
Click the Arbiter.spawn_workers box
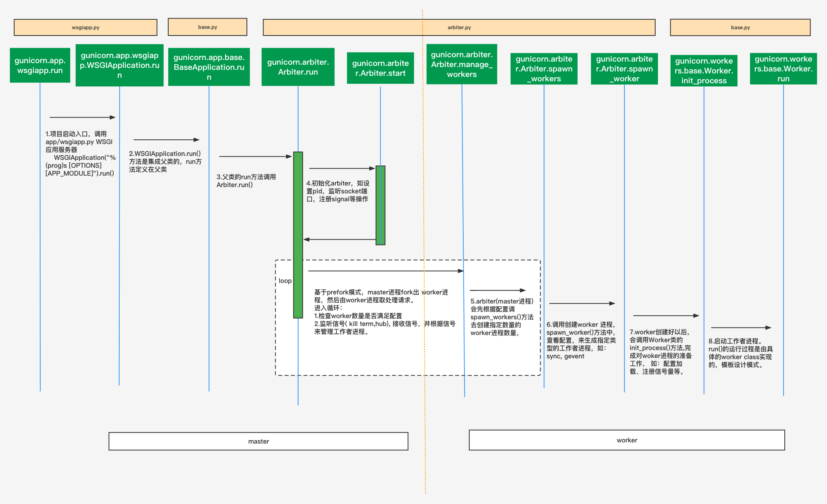[x=544, y=69]
